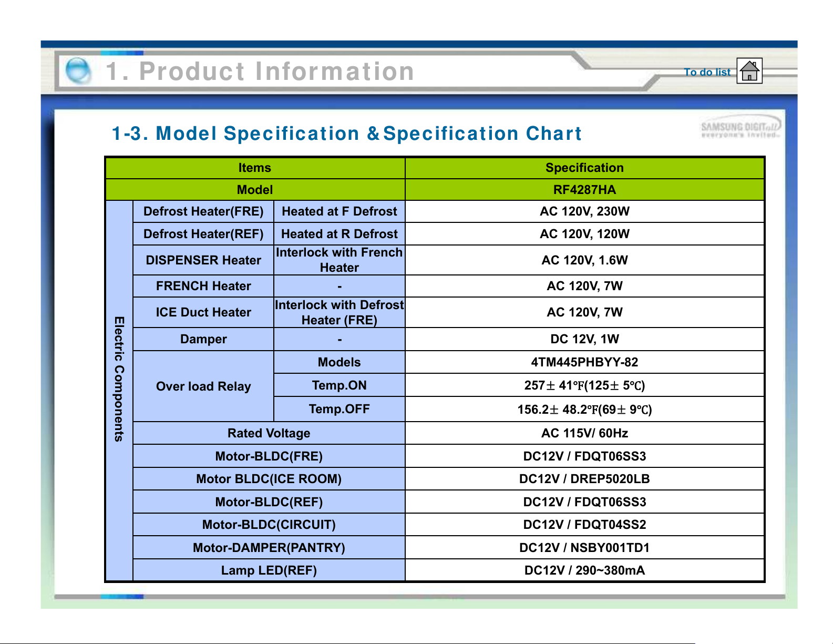
Task: Select 'Temp.ON' cell
Action: [x=340, y=385]
